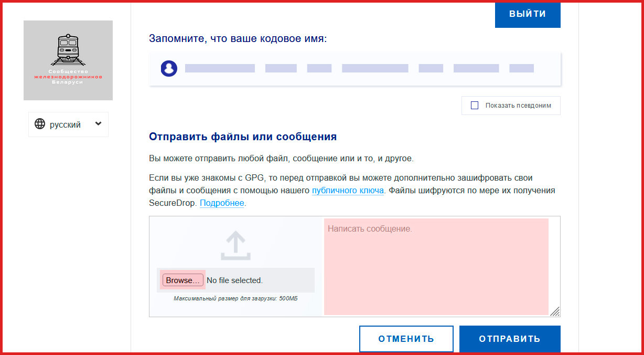Open the русский language dropdown
Screen dimensions: 644x355
(x=68, y=124)
